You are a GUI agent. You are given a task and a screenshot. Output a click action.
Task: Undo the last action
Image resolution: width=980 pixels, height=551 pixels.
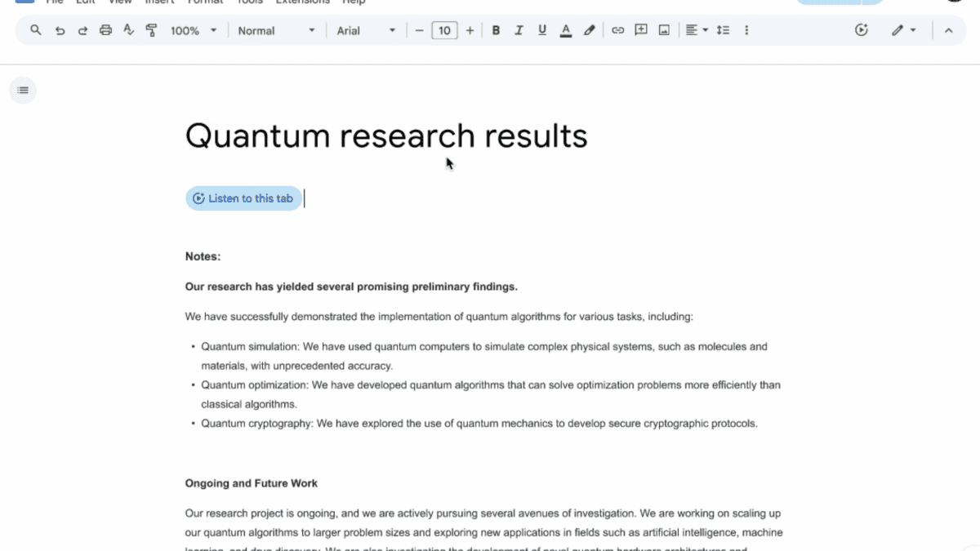pyautogui.click(x=60, y=30)
